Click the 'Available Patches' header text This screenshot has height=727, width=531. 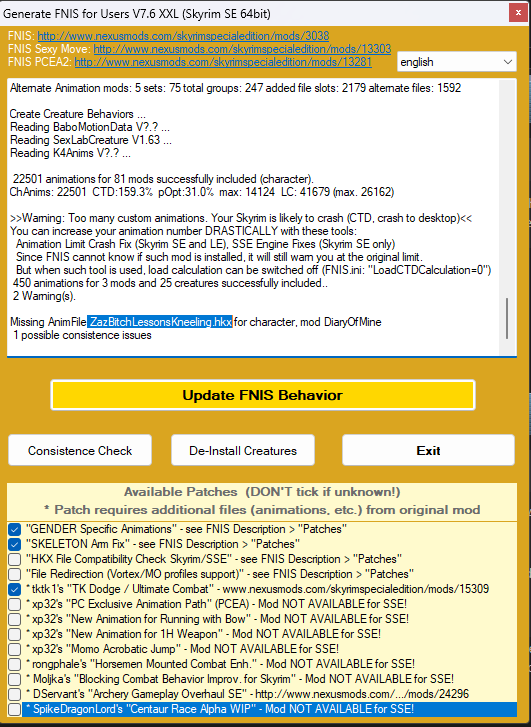pyautogui.click(x=262, y=491)
